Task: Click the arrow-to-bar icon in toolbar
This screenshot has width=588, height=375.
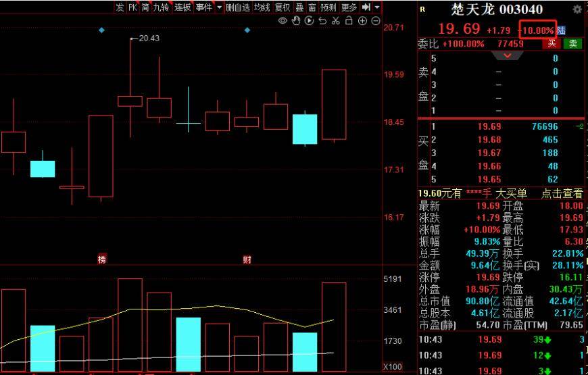Action: 366,7
